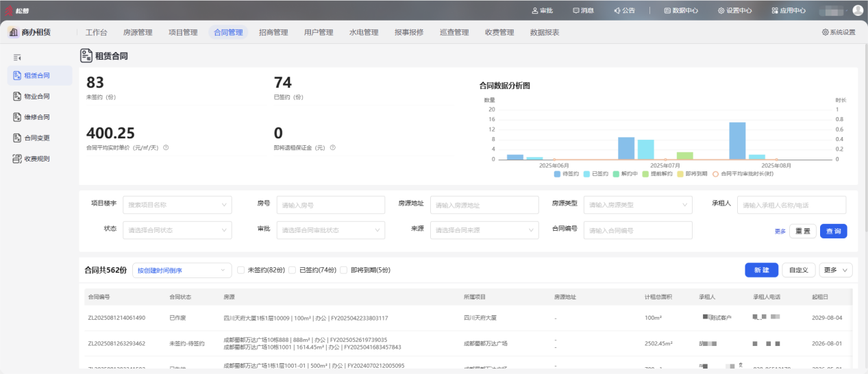Screen dimensions: 868x374
Task: Open the 项目管理 tab
Action: click(183, 32)
